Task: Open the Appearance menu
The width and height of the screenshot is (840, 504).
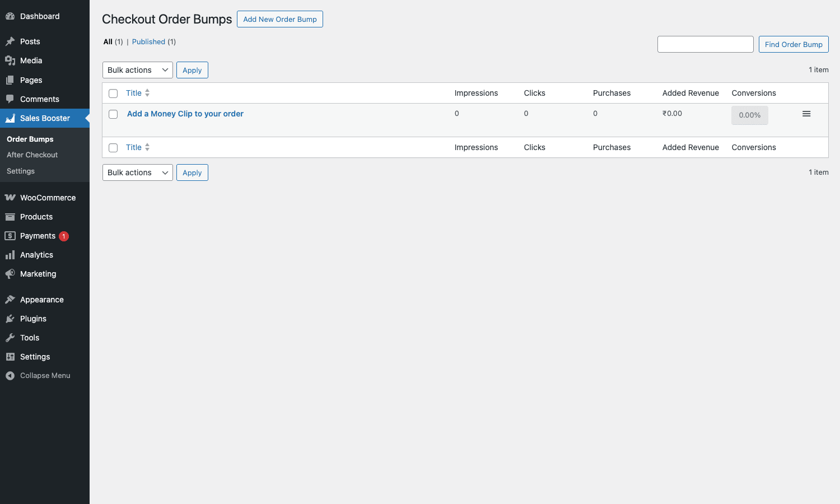Action: point(45,300)
